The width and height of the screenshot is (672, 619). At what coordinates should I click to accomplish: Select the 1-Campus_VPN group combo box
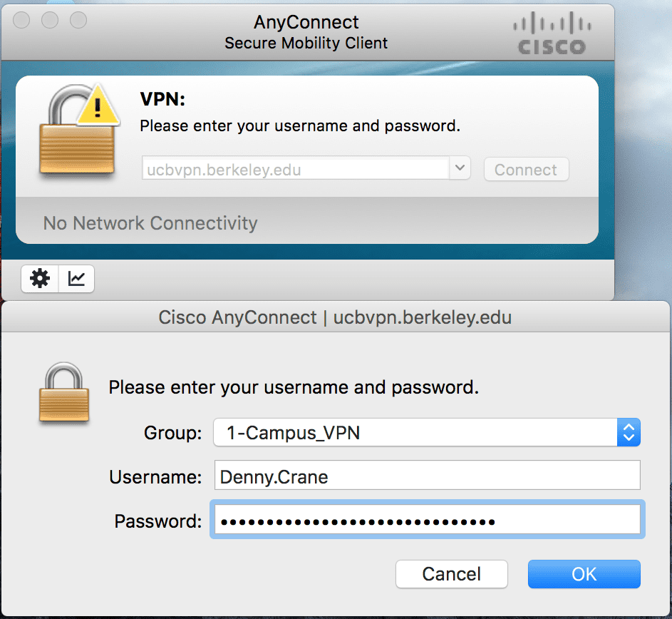click(x=427, y=432)
